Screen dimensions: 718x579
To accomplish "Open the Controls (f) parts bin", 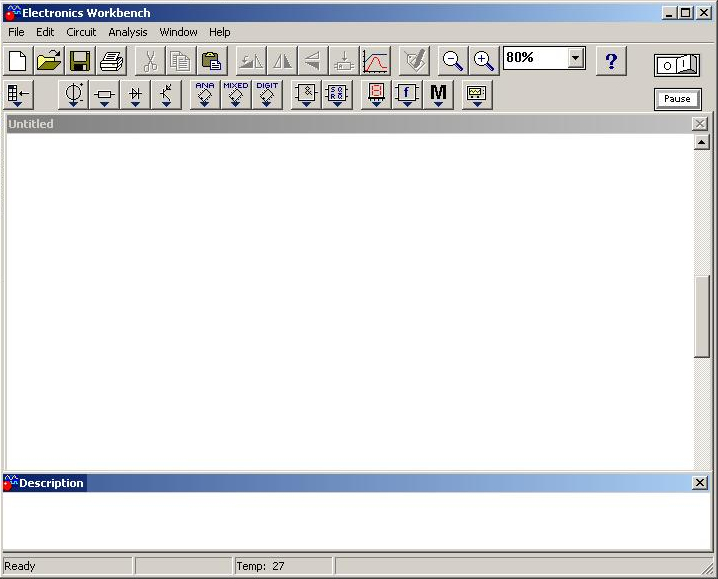I will (x=407, y=95).
